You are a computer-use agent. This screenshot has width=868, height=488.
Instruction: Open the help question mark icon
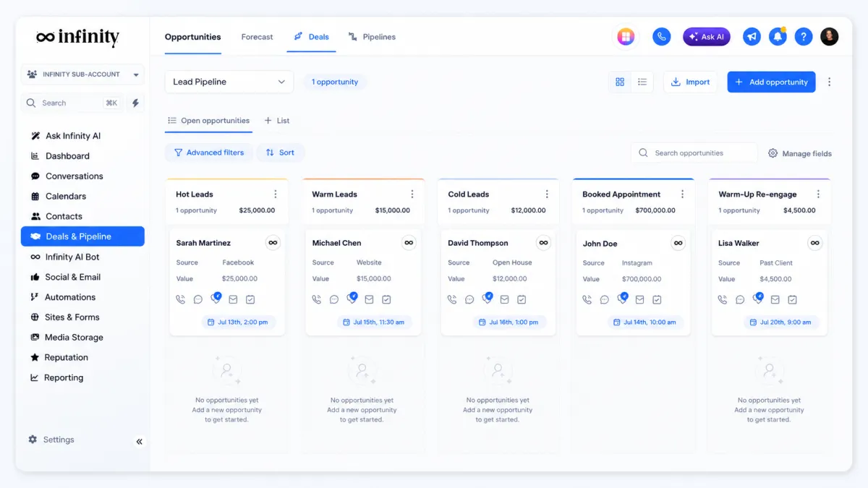[x=804, y=37]
